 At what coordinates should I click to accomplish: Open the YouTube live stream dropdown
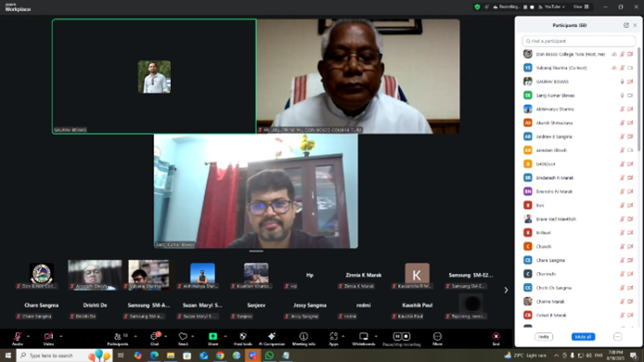[x=551, y=7]
